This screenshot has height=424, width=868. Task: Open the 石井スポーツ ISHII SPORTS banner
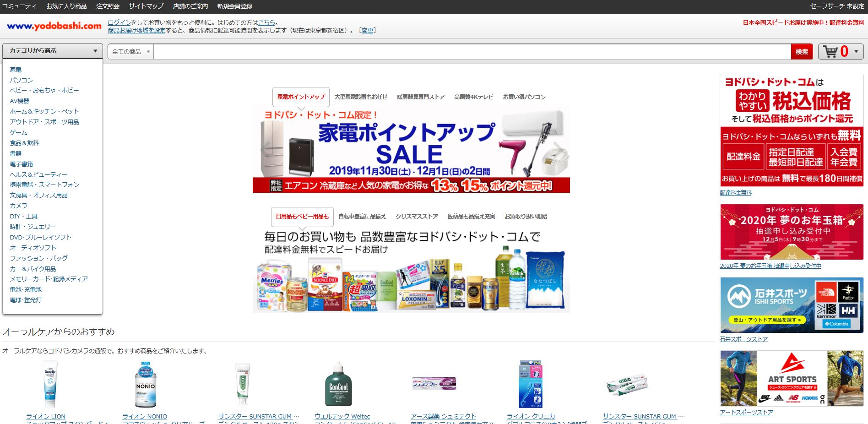click(x=792, y=305)
